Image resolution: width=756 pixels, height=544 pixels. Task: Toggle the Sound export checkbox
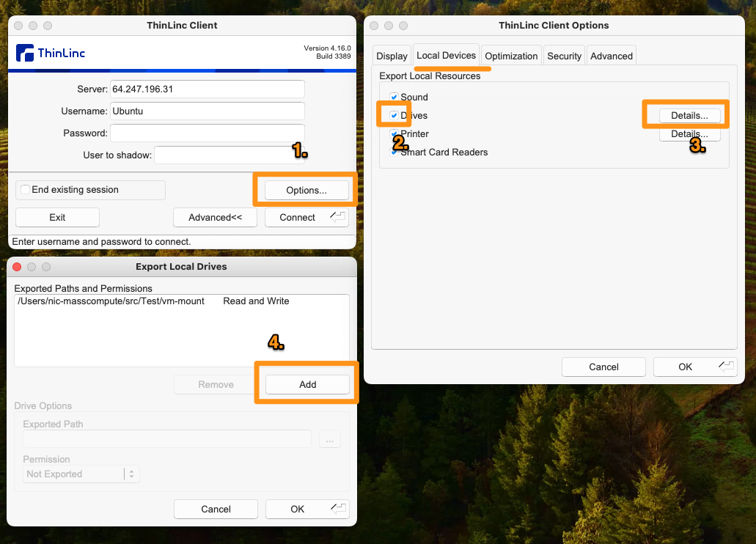394,97
